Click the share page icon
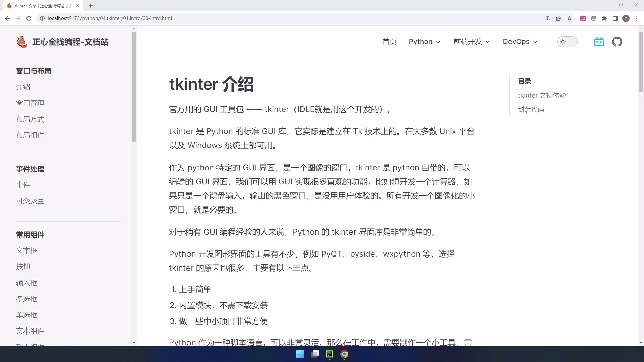 point(559,18)
